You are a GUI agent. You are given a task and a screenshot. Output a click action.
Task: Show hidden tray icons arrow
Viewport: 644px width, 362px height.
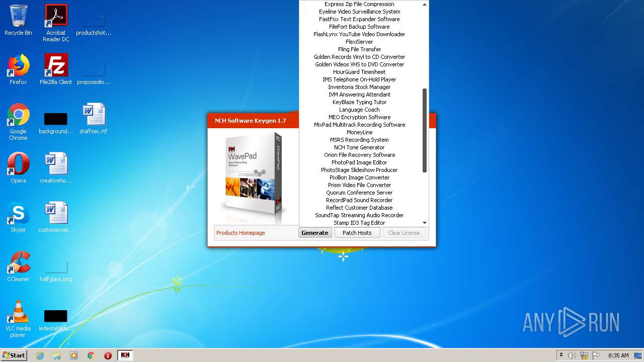(560, 355)
